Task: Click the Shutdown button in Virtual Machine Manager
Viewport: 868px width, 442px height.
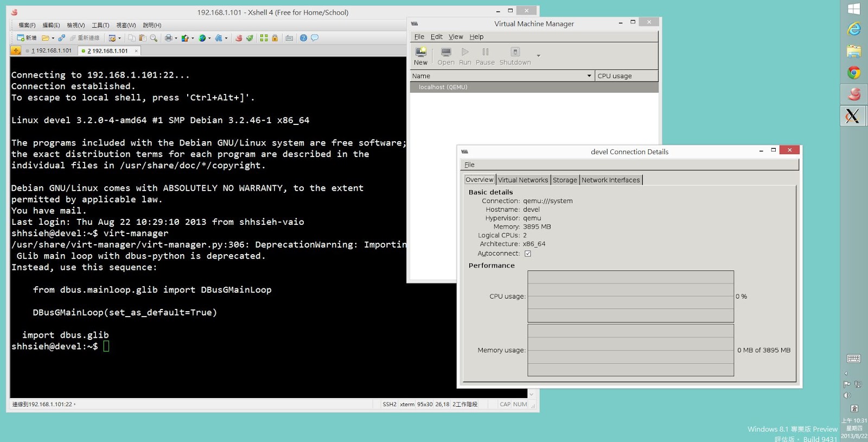Action: [x=515, y=56]
